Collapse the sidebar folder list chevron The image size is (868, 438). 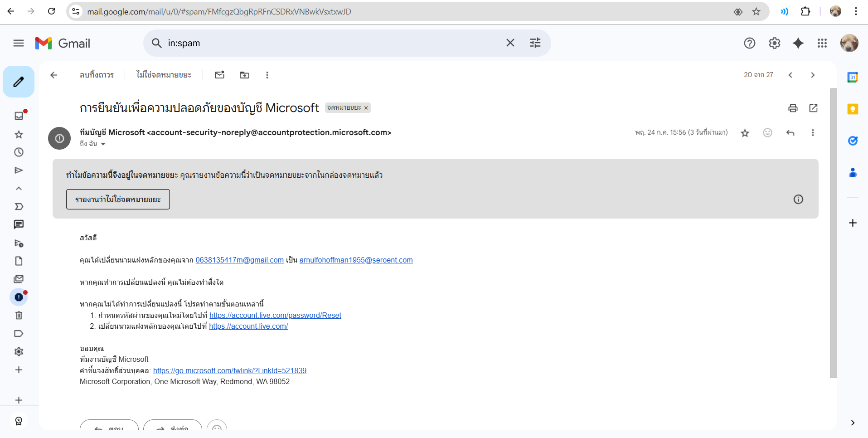pyautogui.click(x=19, y=189)
